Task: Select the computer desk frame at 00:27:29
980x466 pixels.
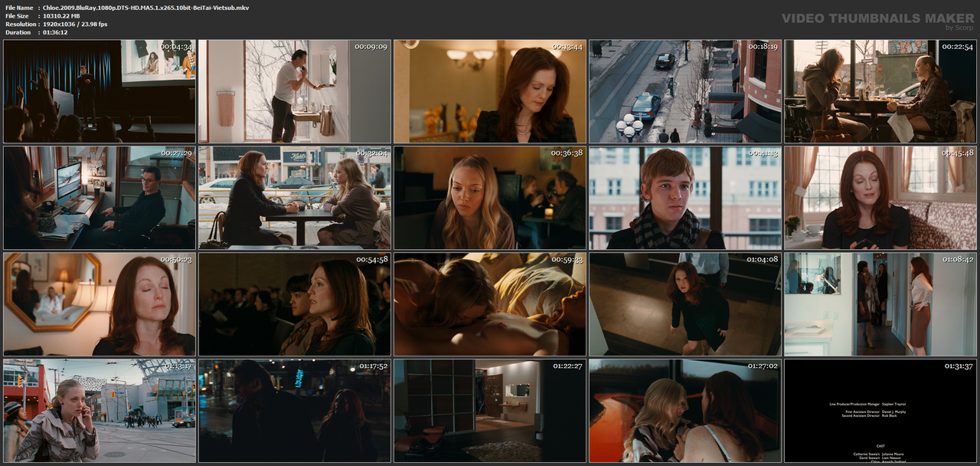Action: (x=100, y=198)
